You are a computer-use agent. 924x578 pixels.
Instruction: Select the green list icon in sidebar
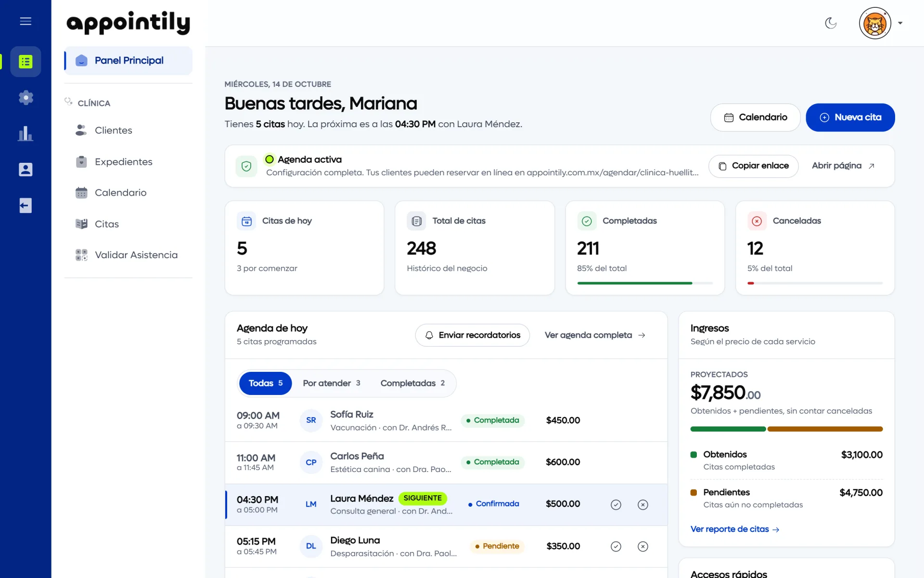point(26,62)
